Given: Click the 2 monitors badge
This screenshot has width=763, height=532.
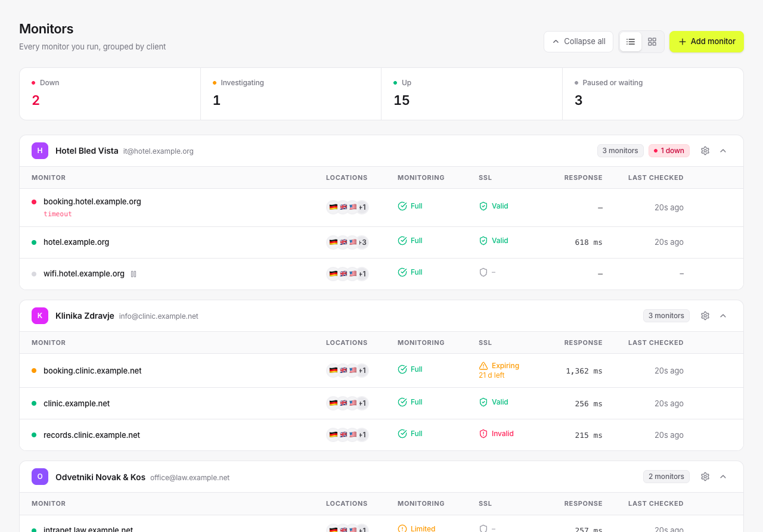Looking at the screenshot, I should point(666,477).
